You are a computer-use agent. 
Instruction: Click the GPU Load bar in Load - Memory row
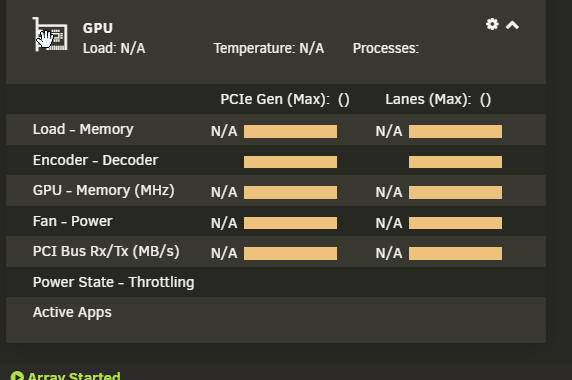pyautogui.click(x=290, y=131)
